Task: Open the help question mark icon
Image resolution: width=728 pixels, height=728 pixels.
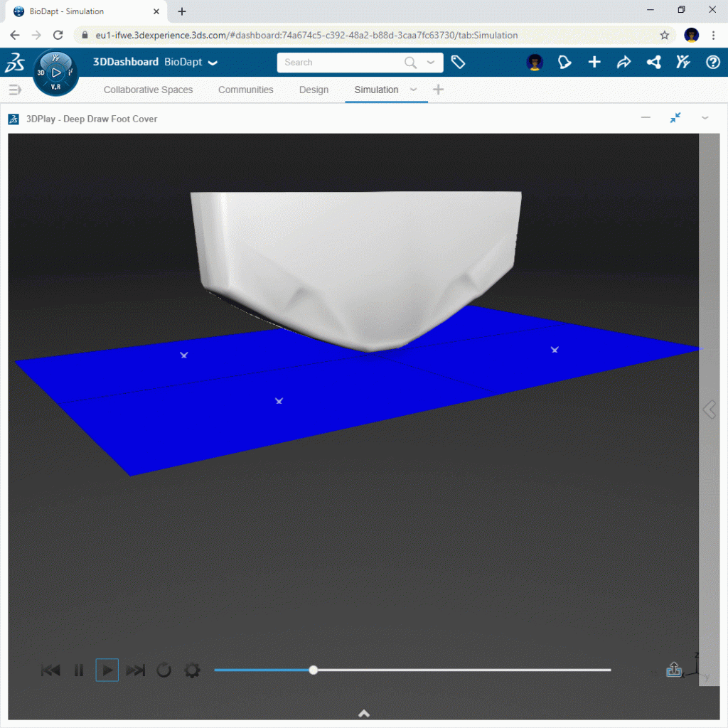Action: click(712, 63)
